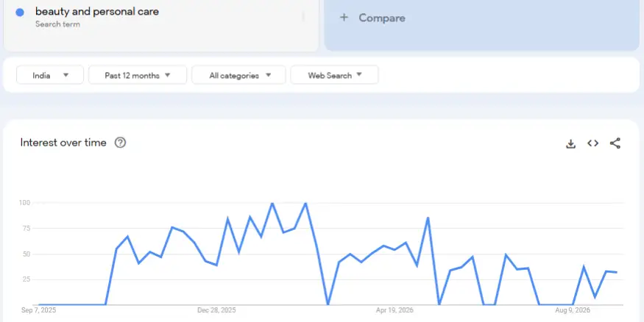Add a Compare search term
This screenshot has width=644, height=322.
tap(482, 24)
